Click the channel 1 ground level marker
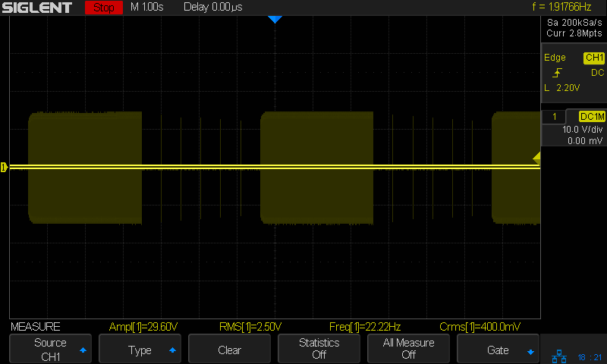Image resolution: width=607 pixels, height=364 pixels. [x=4, y=167]
